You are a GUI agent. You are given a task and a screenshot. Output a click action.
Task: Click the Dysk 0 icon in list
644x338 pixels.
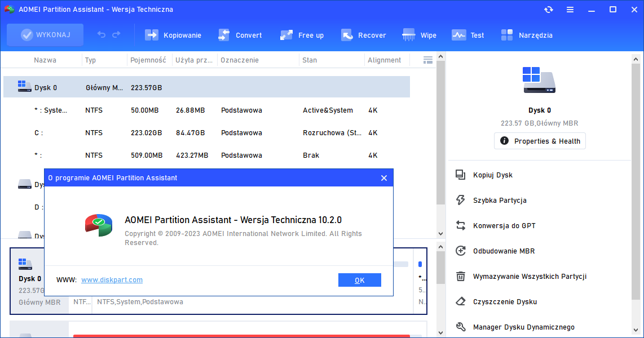pyautogui.click(x=25, y=86)
